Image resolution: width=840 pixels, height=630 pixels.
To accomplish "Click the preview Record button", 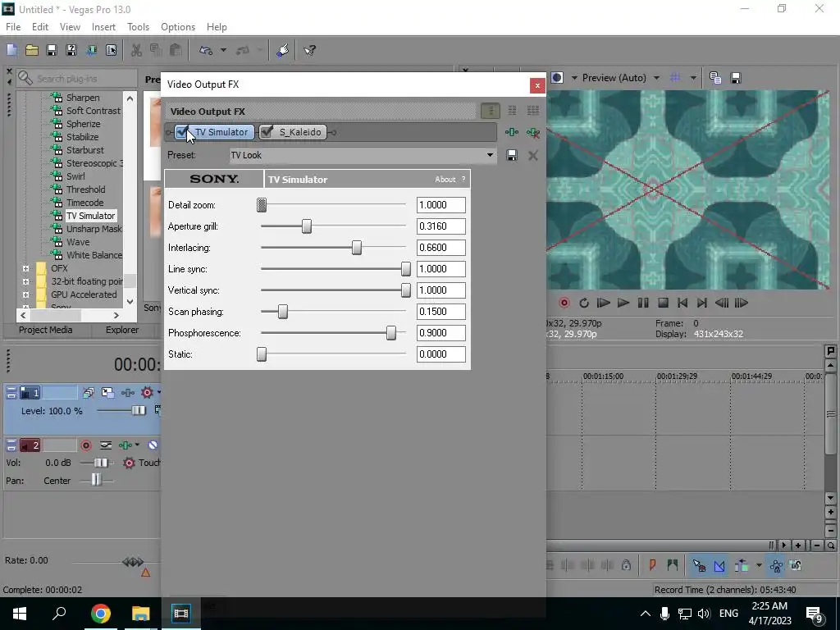I will pos(564,303).
